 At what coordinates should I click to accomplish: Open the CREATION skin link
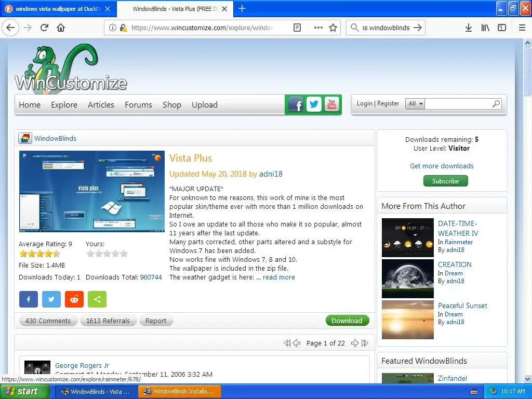tap(455, 264)
